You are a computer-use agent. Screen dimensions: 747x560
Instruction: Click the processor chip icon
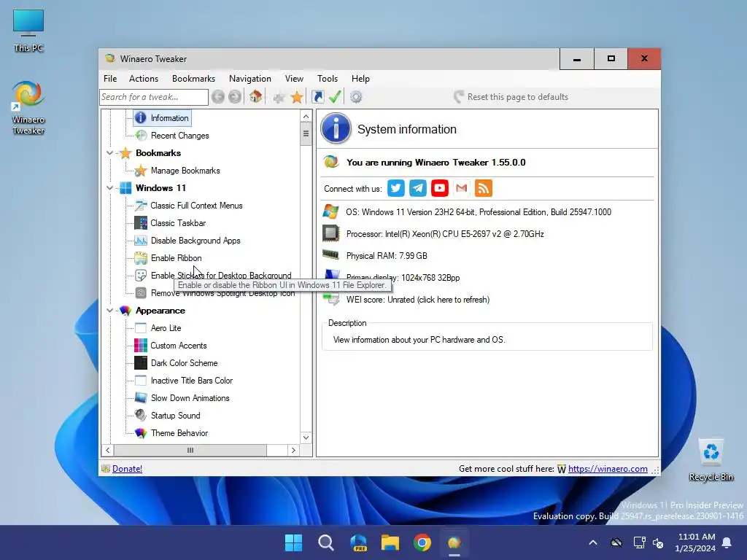point(330,234)
